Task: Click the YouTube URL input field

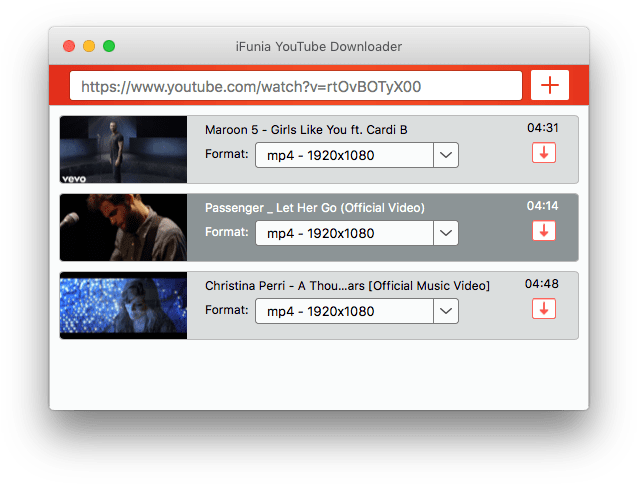Action: (x=295, y=87)
